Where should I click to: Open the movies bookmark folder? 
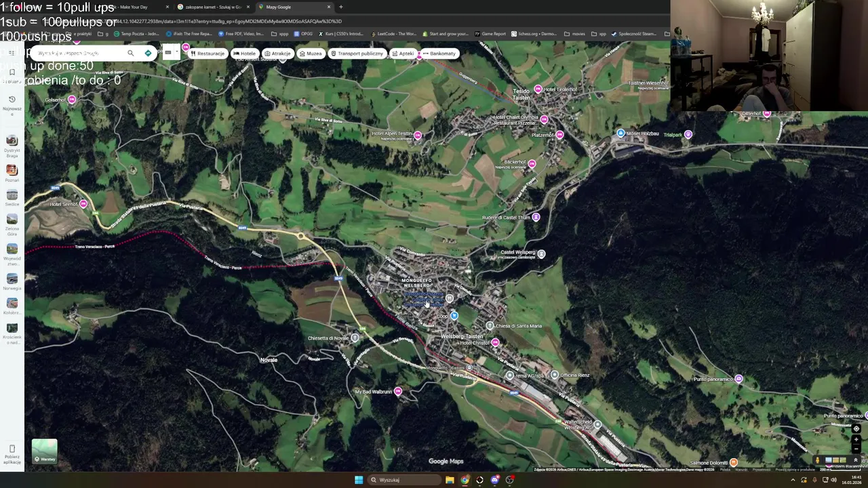(574, 34)
